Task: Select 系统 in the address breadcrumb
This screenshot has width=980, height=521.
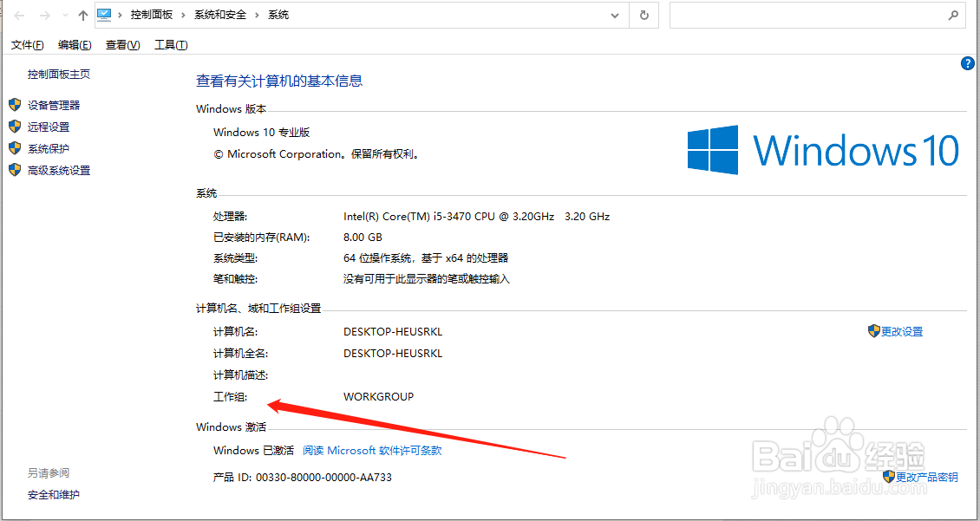Action: [278, 15]
